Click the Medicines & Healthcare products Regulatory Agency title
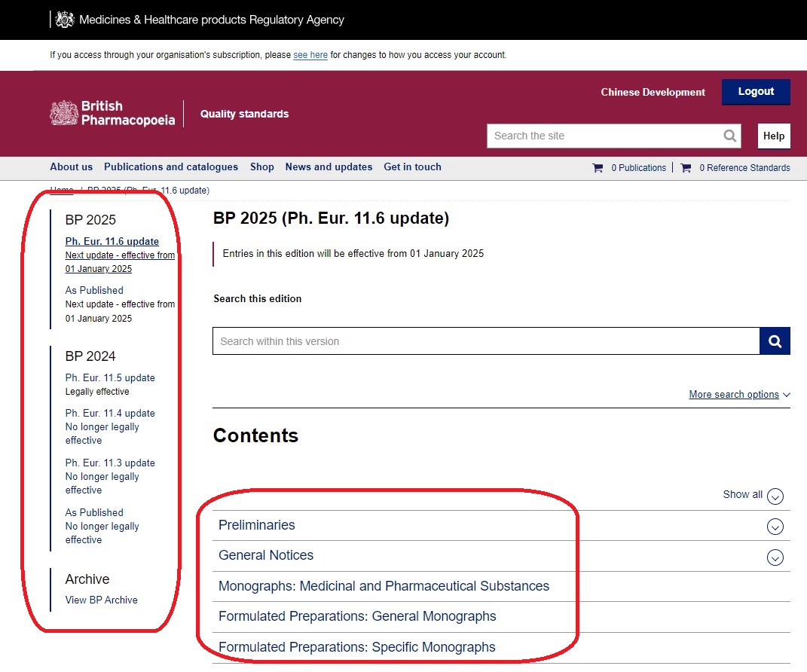 pos(212,20)
